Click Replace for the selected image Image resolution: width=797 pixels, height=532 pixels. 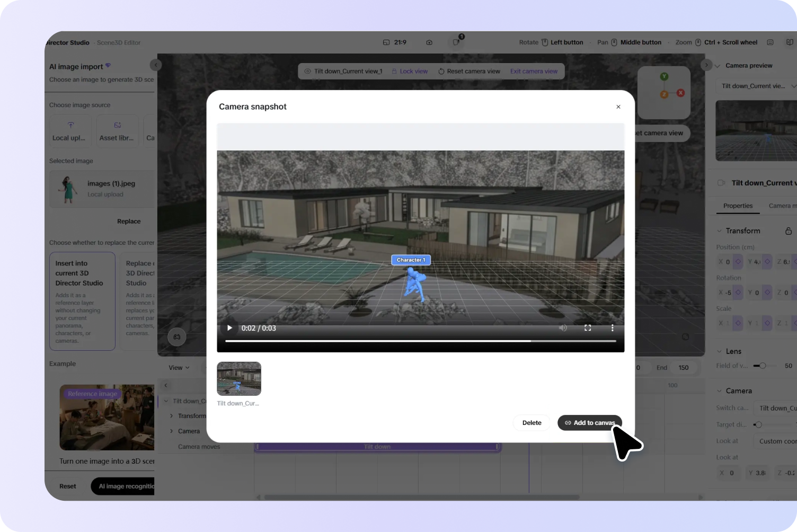[x=129, y=221]
